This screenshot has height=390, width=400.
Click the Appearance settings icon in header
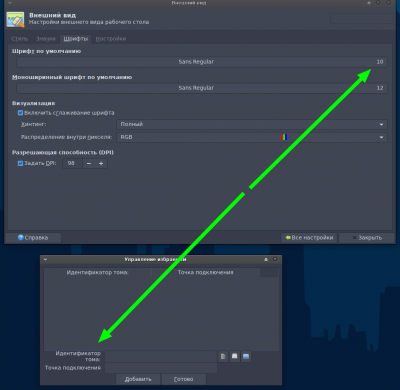pyautogui.click(x=15, y=20)
